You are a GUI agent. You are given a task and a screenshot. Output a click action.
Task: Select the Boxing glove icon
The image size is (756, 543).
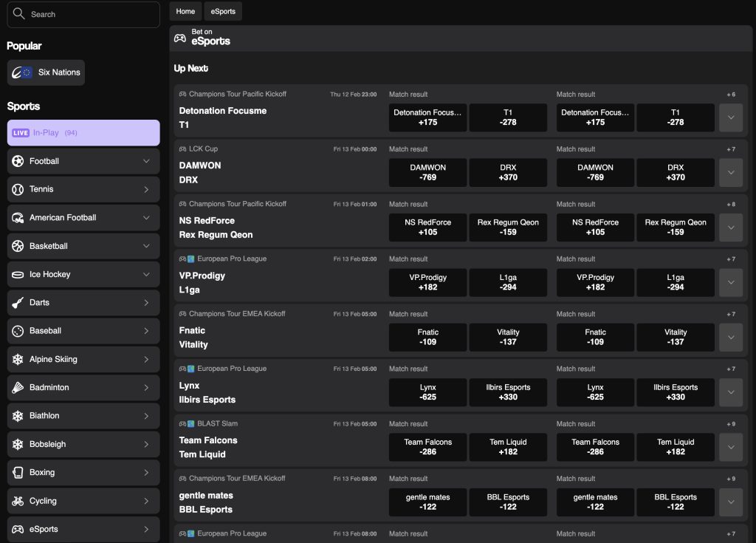coord(16,472)
